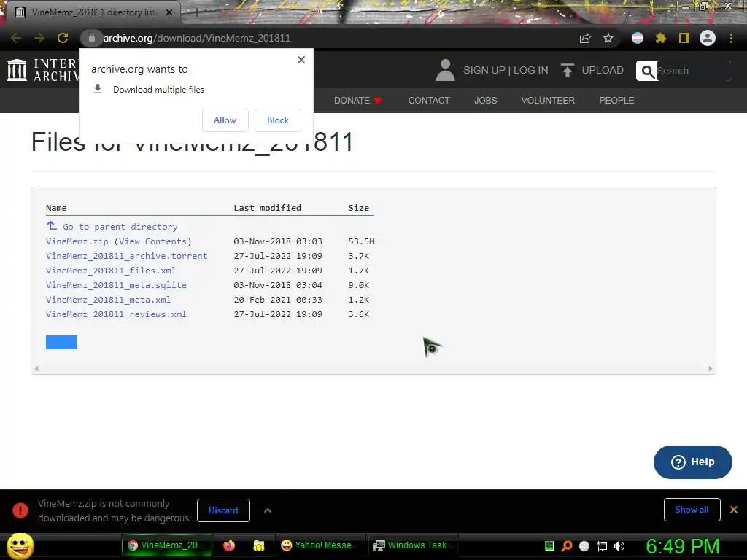Open the Help chat button

pyautogui.click(x=693, y=462)
